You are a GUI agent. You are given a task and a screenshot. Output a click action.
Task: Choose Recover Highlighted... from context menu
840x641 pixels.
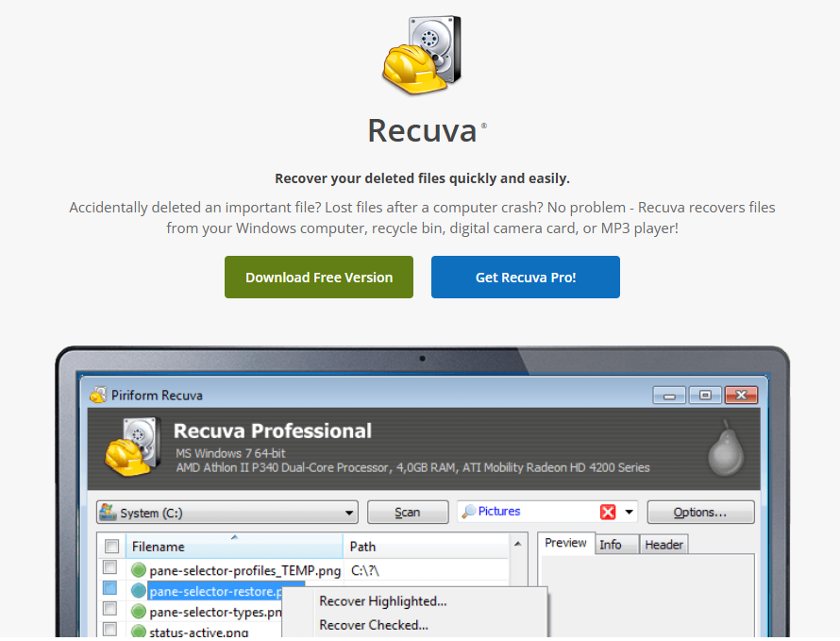point(383,601)
